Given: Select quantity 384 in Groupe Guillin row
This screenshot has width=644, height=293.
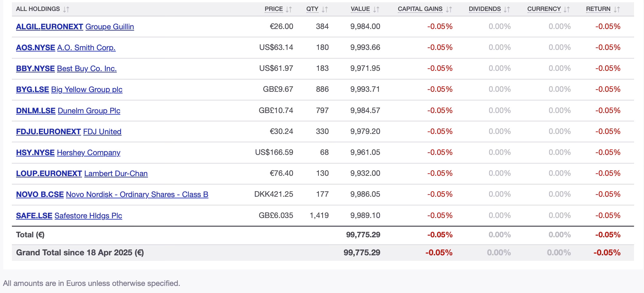Looking at the screenshot, I should point(322,26).
